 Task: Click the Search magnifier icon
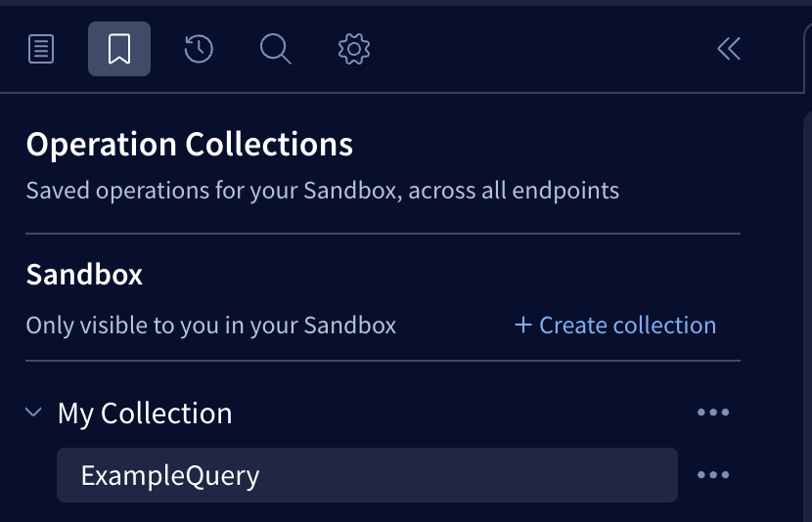pyautogui.click(x=276, y=49)
